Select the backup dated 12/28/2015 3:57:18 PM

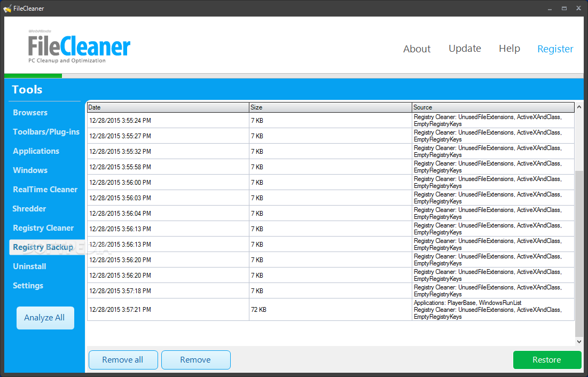(x=331, y=290)
